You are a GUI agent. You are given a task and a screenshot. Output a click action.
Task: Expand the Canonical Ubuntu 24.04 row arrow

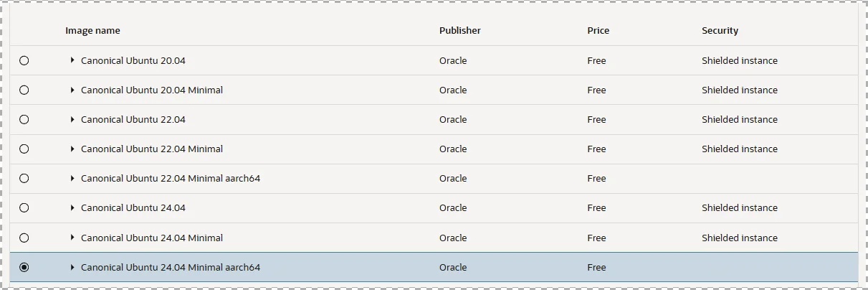(72, 207)
